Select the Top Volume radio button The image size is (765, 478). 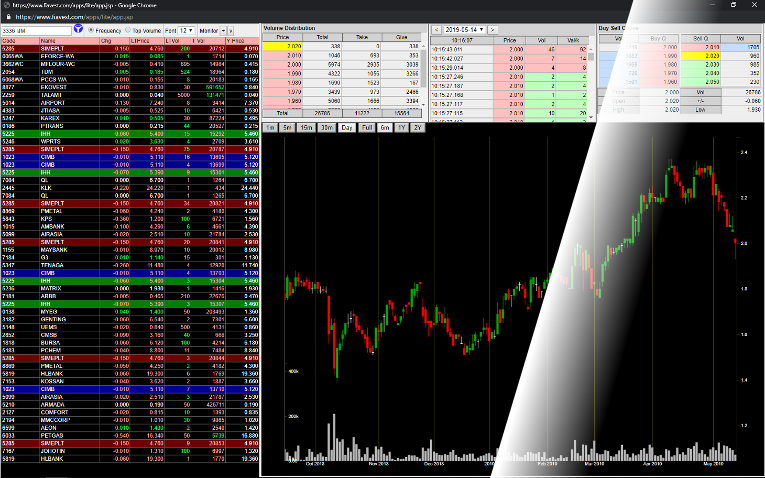click(128, 30)
